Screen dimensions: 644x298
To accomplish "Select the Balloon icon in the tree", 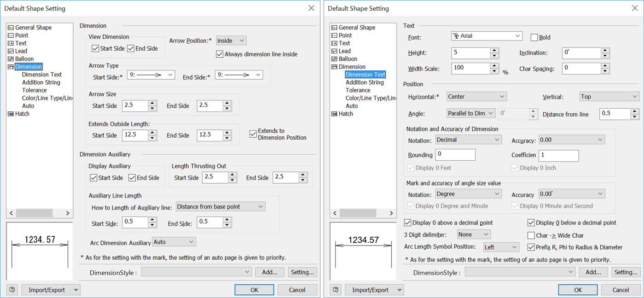I will [11, 58].
